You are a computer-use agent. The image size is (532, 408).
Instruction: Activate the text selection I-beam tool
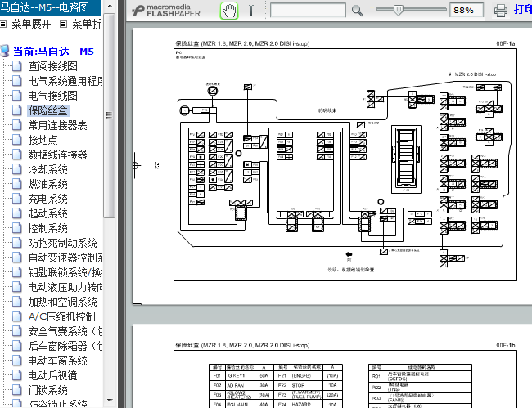[251, 11]
